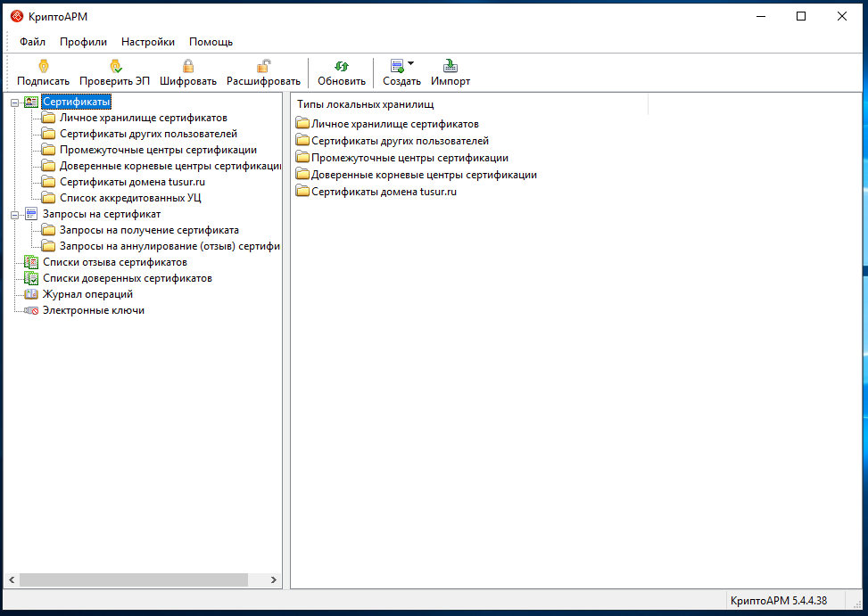This screenshot has height=616, width=868.
Task: Click the КриптоАРМ title bar app icon
Action: pyautogui.click(x=17, y=17)
